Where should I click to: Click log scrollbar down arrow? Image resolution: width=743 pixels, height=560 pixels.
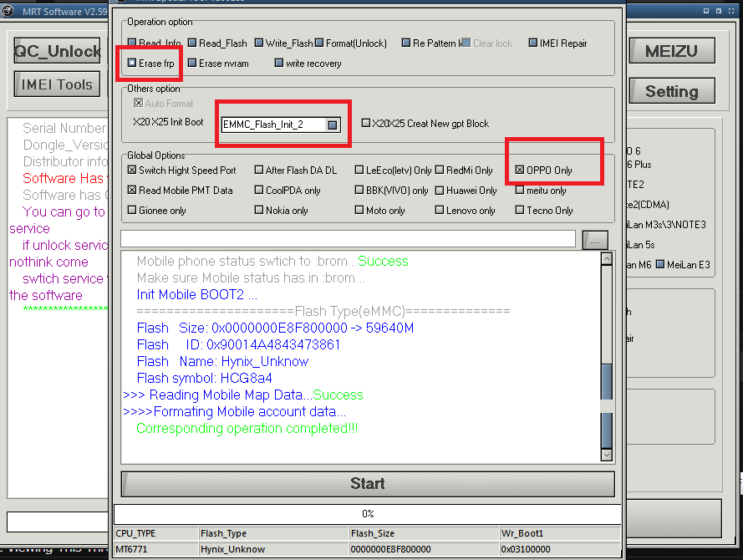click(607, 455)
